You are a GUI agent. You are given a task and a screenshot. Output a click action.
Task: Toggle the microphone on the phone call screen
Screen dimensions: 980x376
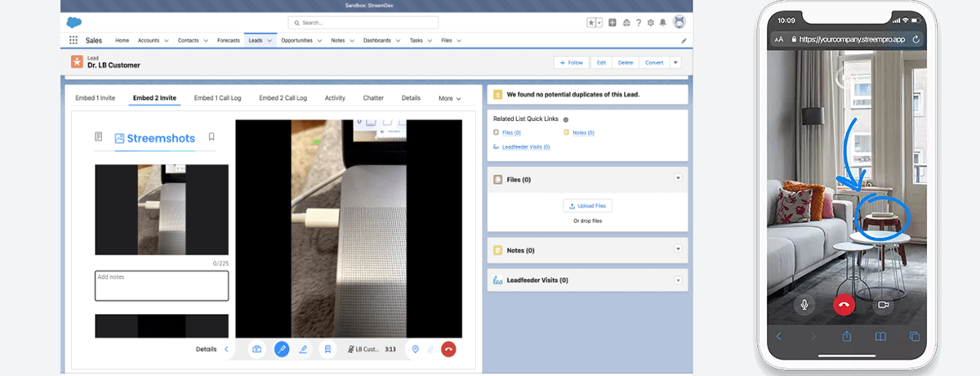click(804, 304)
